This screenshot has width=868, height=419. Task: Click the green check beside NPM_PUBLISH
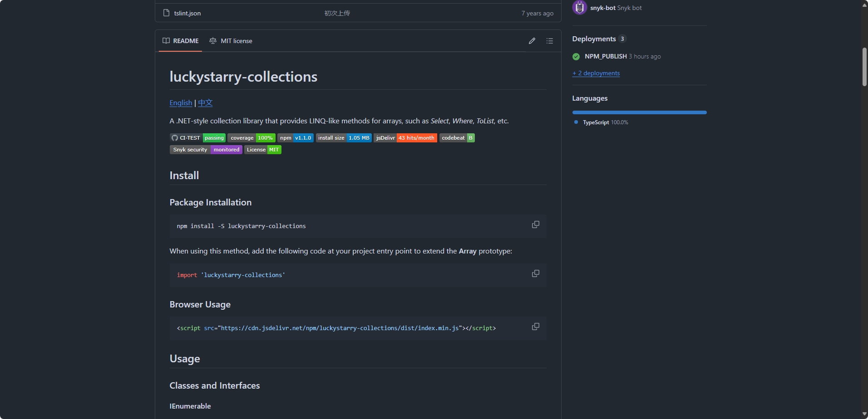(x=576, y=56)
